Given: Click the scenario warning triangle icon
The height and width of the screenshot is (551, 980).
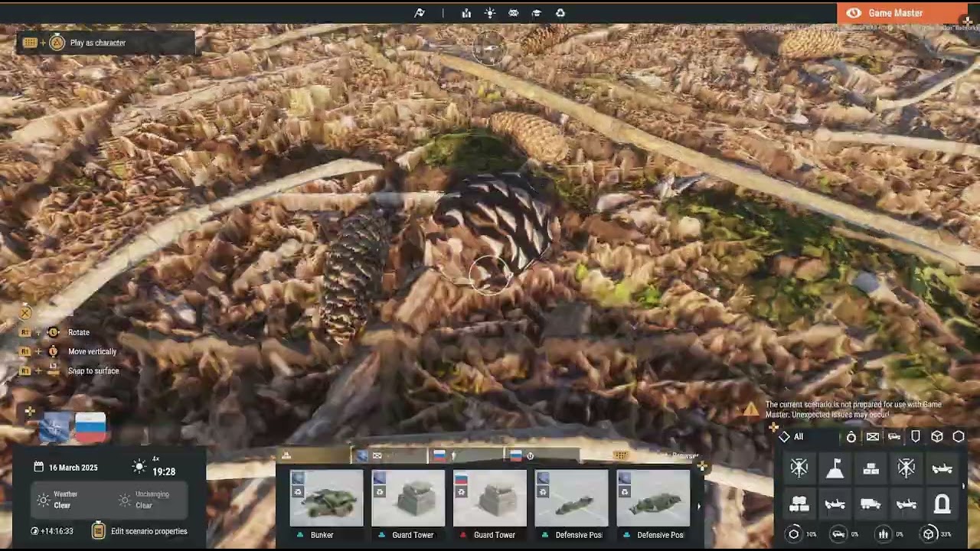Looking at the screenshot, I should pyautogui.click(x=752, y=409).
